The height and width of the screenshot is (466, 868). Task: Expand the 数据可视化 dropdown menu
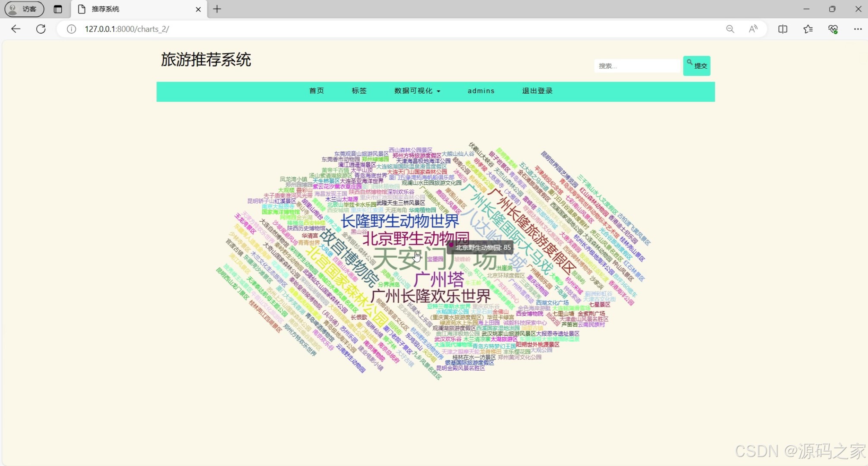pos(417,91)
